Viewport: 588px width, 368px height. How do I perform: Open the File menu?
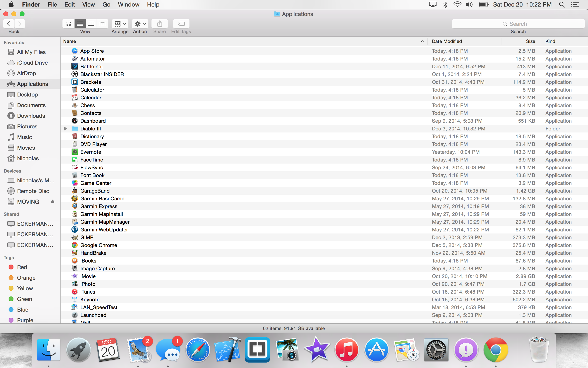click(x=52, y=5)
